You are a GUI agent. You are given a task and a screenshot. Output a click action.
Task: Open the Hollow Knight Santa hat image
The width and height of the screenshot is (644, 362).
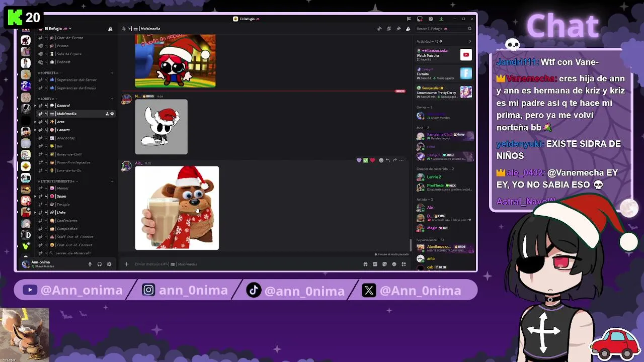coord(161,127)
